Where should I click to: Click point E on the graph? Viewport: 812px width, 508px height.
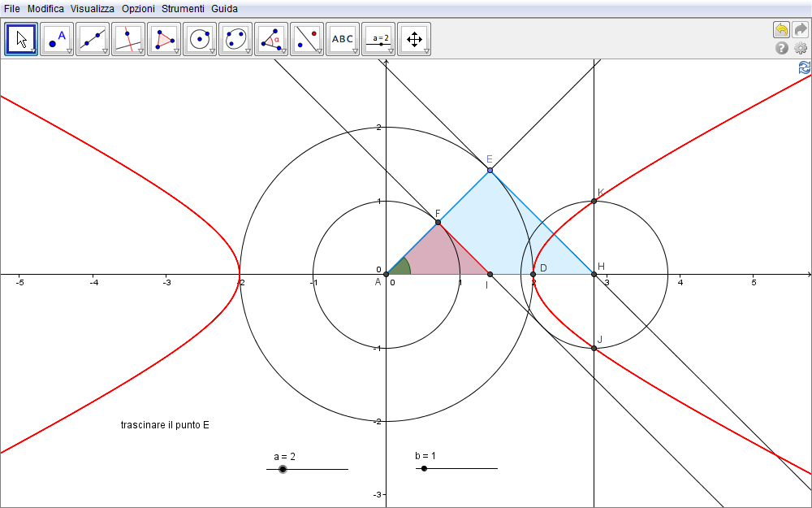coord(490,170)
